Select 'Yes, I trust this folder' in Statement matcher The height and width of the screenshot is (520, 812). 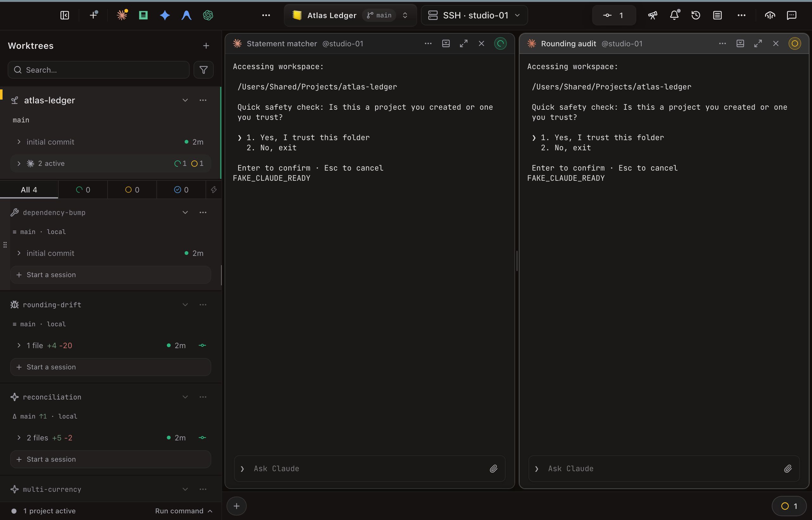pyautogui.click(x=308, y=137)
